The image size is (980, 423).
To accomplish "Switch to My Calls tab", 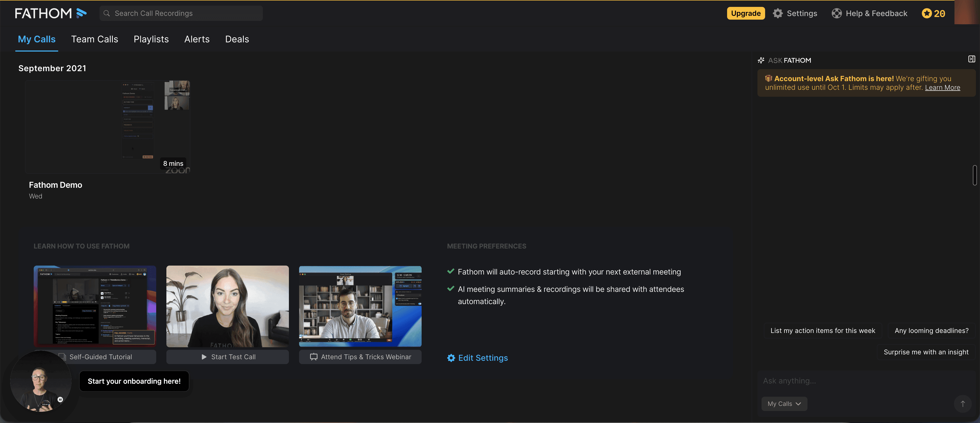I will point(36,39).
